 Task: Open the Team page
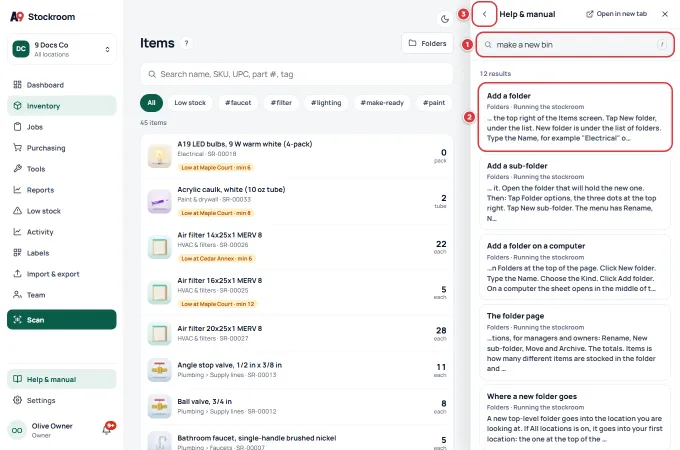tap(62, 295)
